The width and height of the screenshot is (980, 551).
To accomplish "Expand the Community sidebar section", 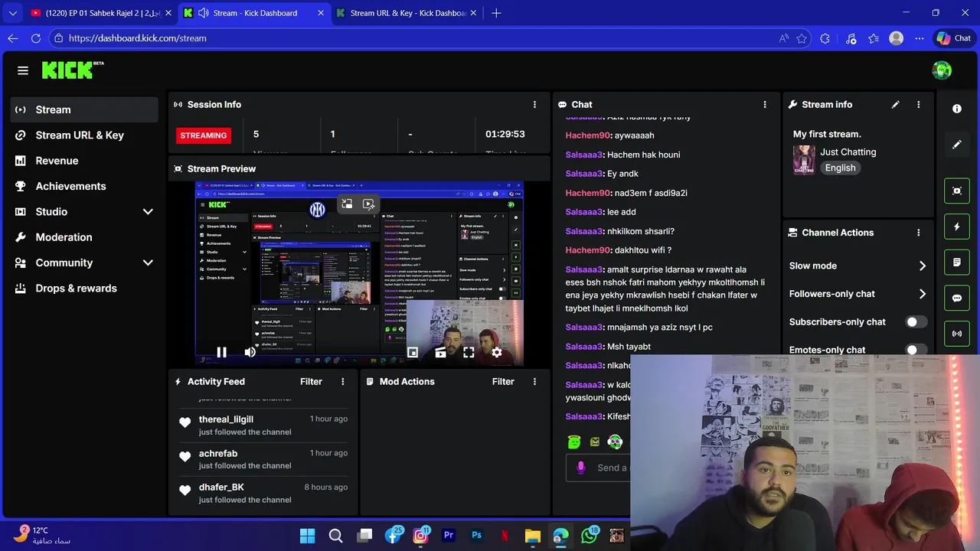I will click(x=148, y=262).
